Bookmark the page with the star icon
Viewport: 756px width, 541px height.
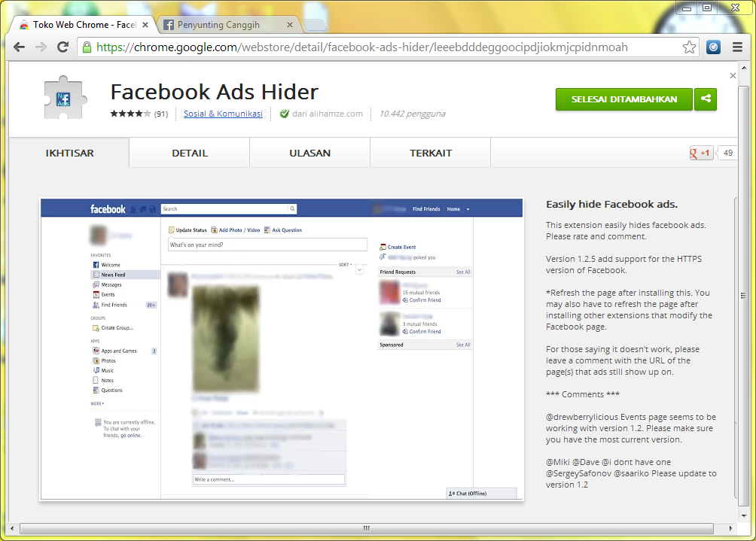click(689, 47)
